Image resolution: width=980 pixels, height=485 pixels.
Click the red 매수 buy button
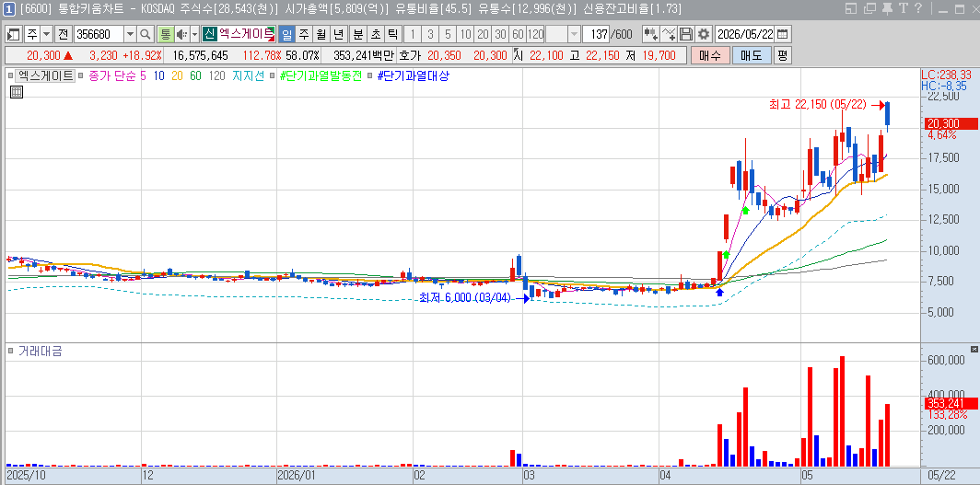pyautogui.click(x=710, y=55)
